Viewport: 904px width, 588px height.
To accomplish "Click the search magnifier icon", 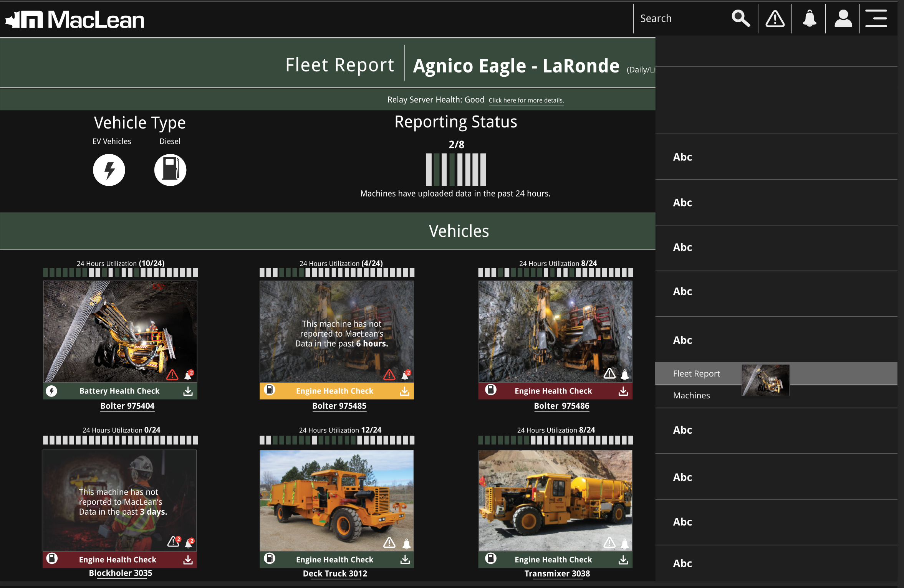I will point(740,18).
